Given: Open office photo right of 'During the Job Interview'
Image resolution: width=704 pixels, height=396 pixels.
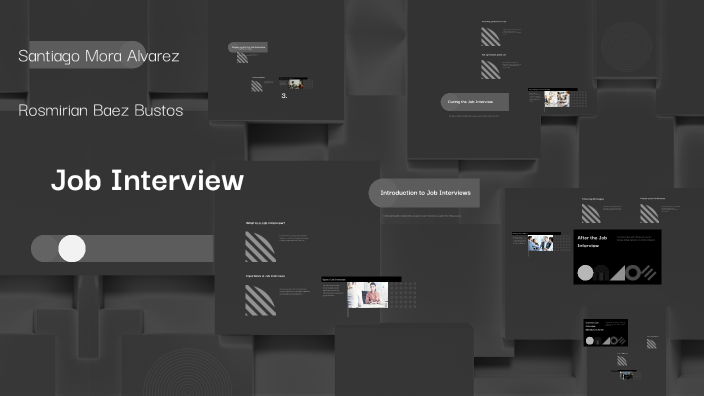Looking at the screenshot, I should pyautogui.click(x=557, y=99).
